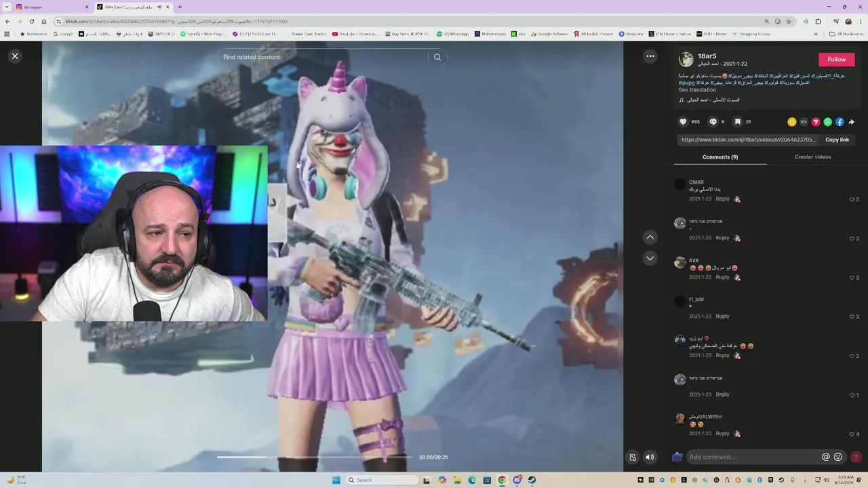Click the weather widget on the taskbar
This screenshot has width=868, height=488.
16,480
